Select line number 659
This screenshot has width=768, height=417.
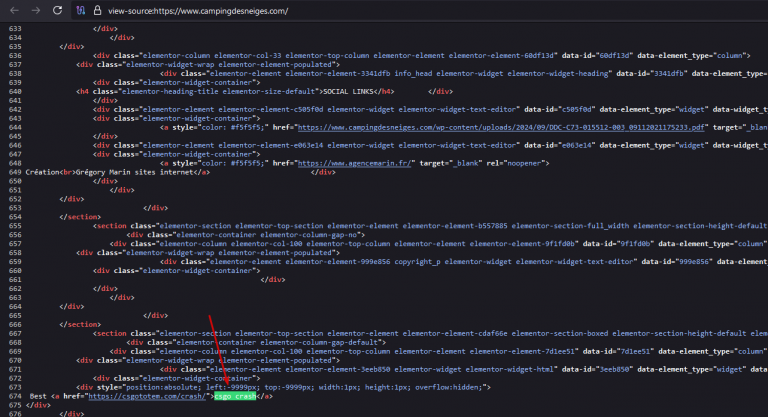(x=15, y=262)
